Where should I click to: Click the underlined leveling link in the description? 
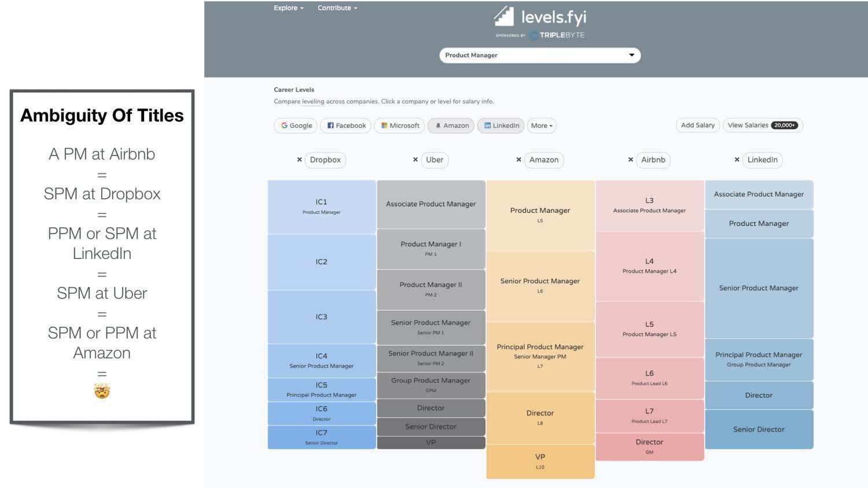coord(312,101)
